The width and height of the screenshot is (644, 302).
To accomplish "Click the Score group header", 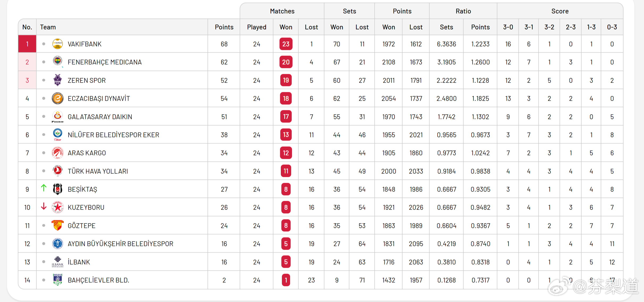I will click(560, 11).
